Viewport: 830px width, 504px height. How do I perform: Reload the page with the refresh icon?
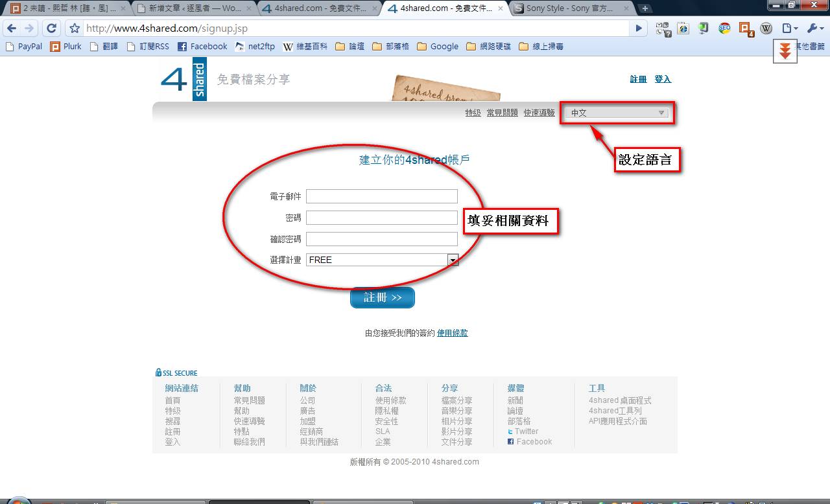click(x=51, y=29)
